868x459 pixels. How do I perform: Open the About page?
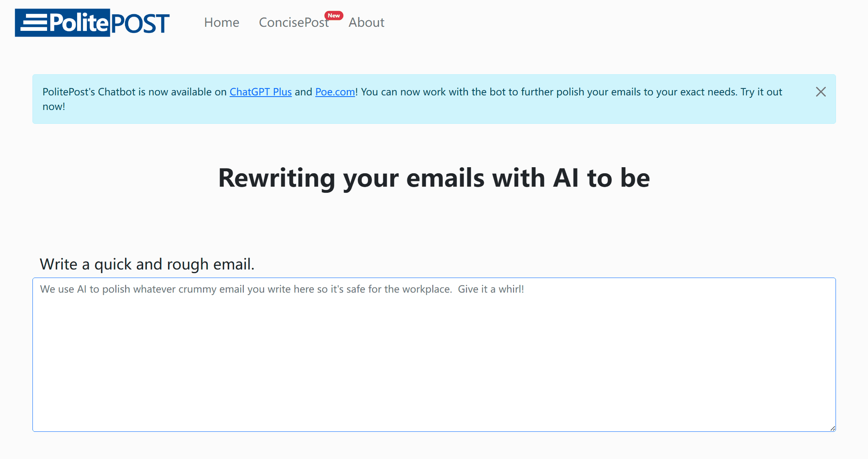366,22
